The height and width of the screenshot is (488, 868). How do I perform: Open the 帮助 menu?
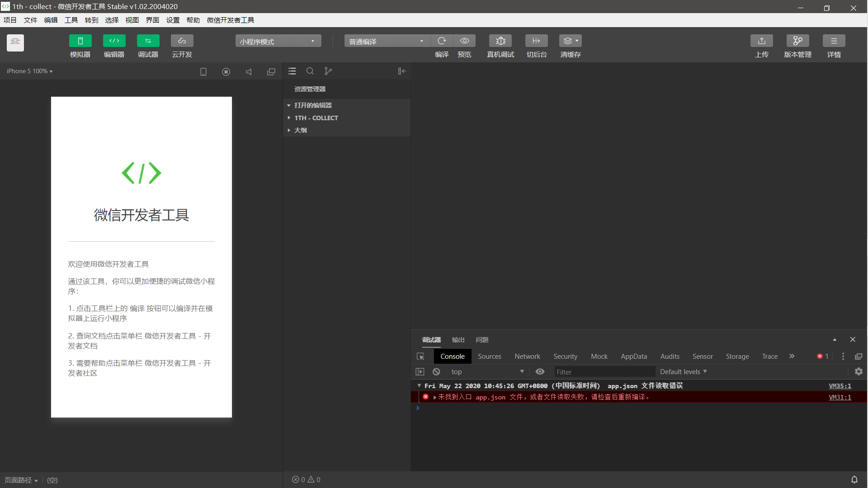coord(193,20)
